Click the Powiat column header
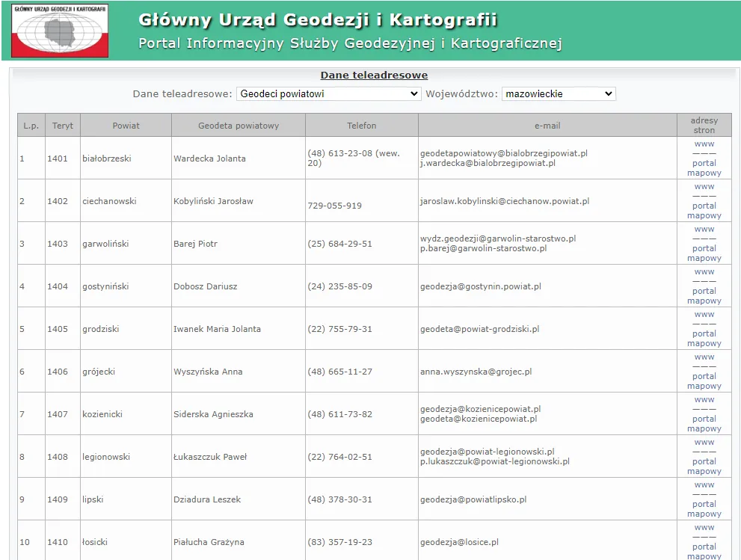The image size is (741, 560). click(x=126, y=126)
